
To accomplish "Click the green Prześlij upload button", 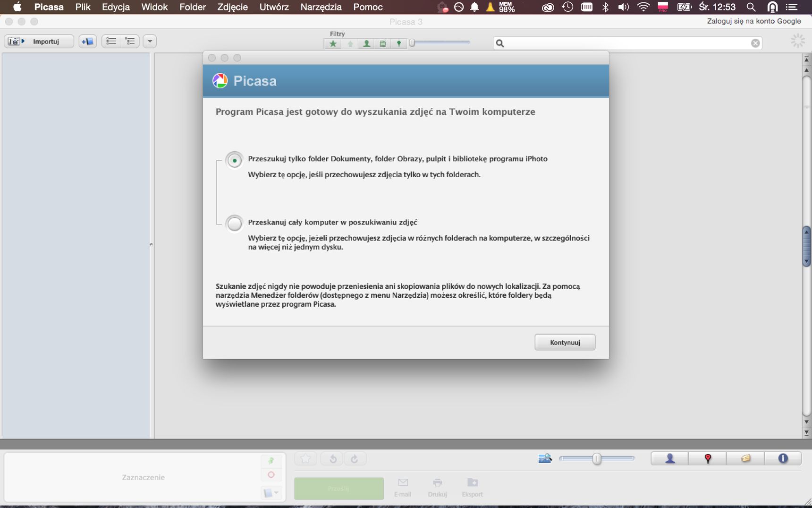I will pyautogui.click(x=339, y=488).
